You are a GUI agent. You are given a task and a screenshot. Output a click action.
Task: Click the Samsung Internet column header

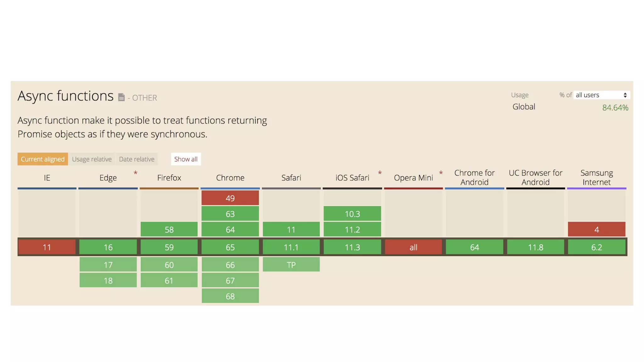point(597,178)
